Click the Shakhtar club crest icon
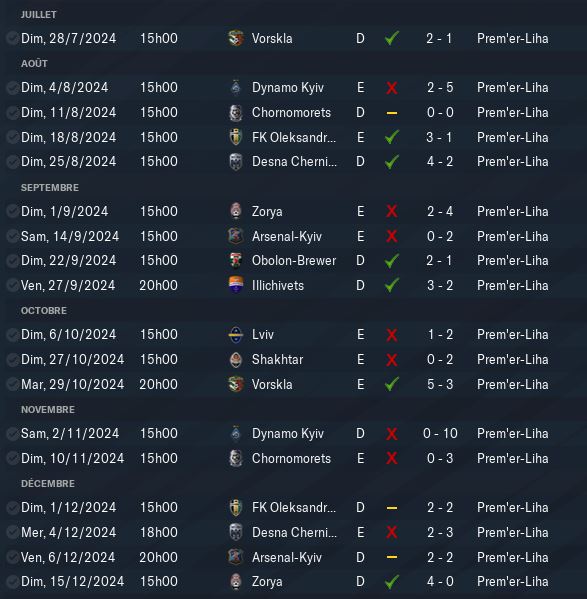The width and height of the screenshot is (587, 599). point(236,359)
